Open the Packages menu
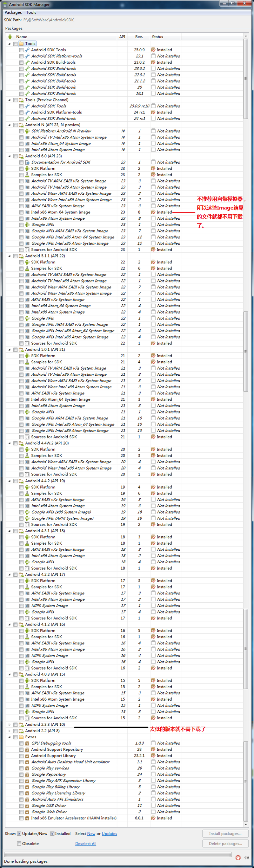 click(x=13, y=12)
